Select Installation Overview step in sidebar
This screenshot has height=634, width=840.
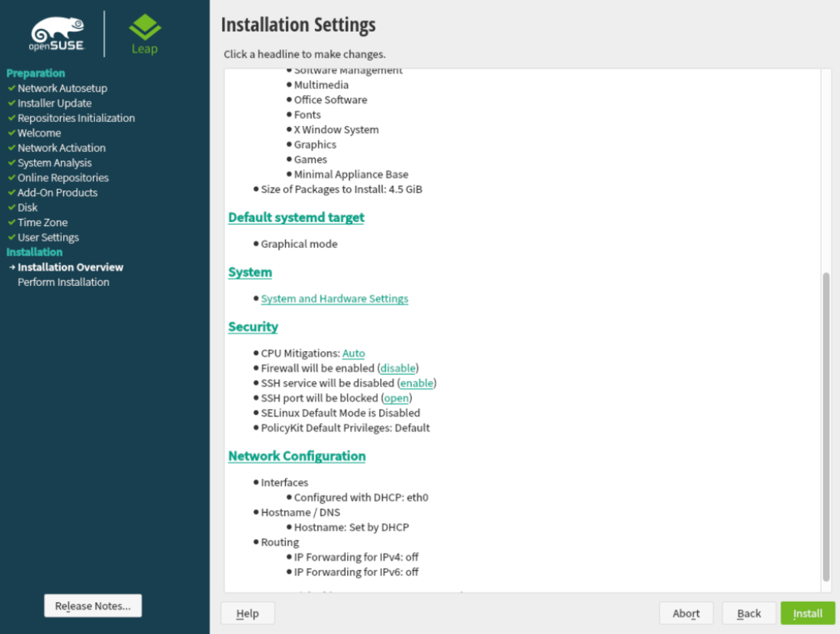tap(70, 267)
